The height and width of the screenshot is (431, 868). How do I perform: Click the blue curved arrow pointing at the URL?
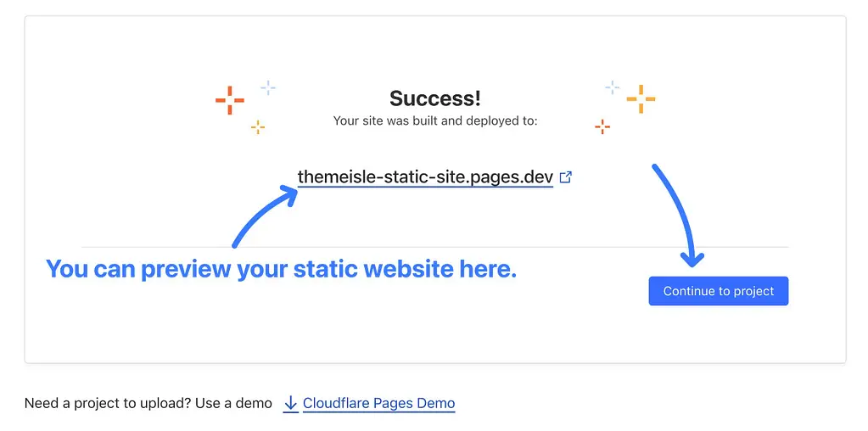click(x=265, y=215)
